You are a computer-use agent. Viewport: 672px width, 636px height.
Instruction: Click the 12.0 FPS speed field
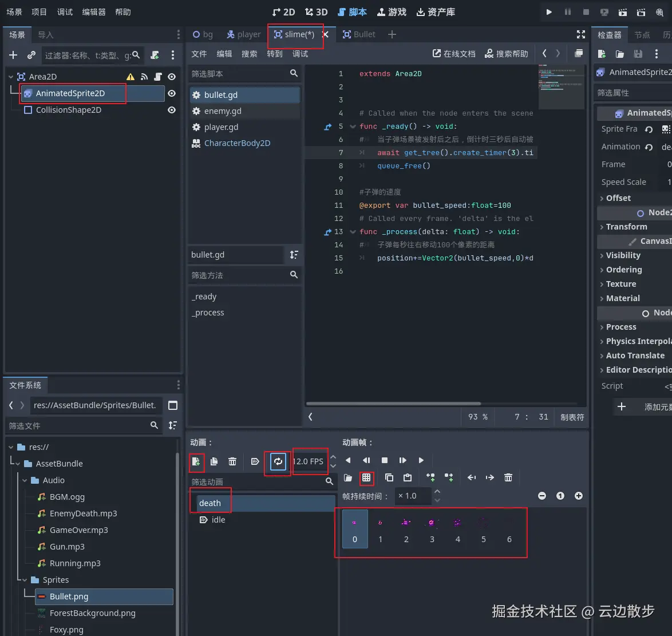click(x=309, y=461)
